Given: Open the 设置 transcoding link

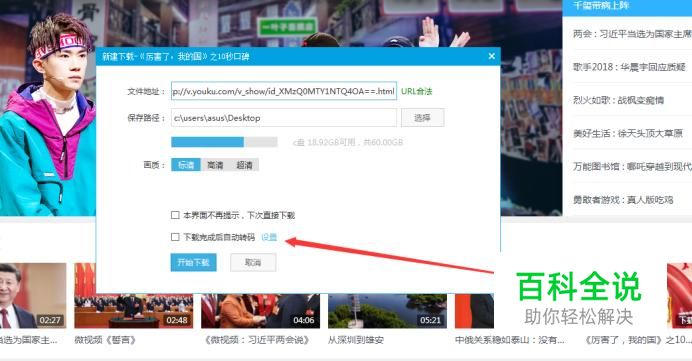Looking at the screenshot, I should click(269, 237).
